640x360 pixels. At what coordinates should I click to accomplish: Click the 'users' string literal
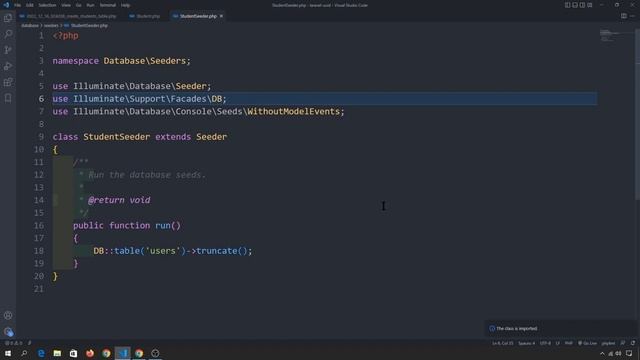tap(163, 251)
